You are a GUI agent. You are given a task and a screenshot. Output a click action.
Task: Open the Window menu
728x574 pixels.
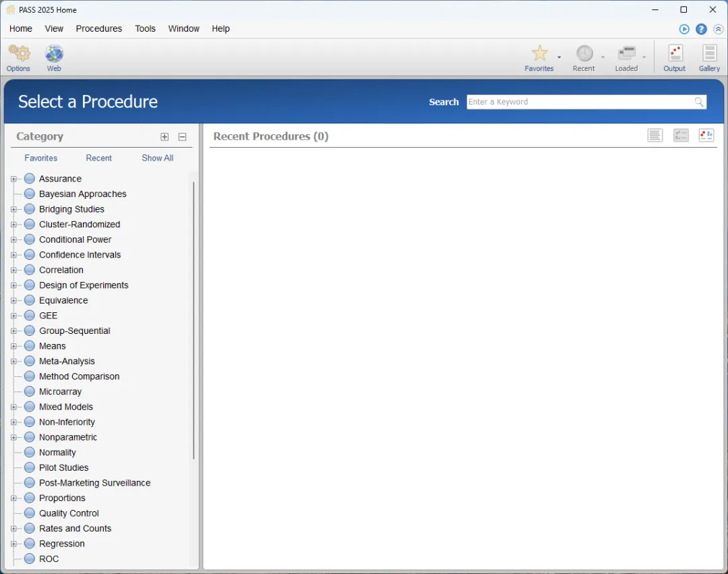click(x=184, y=29)
